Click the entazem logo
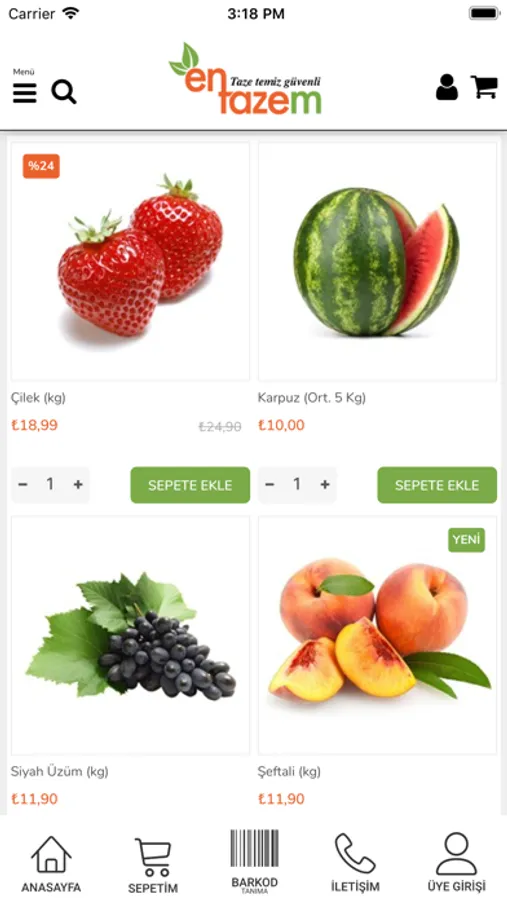Viewport: 507px width, 900px height. point(246,79)
